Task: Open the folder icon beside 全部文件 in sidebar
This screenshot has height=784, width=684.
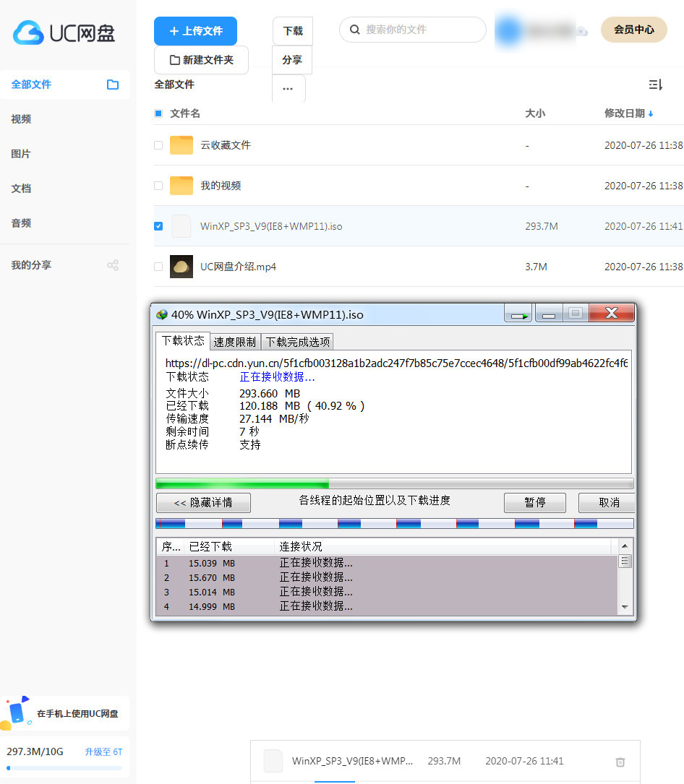Action: point(113,85)
